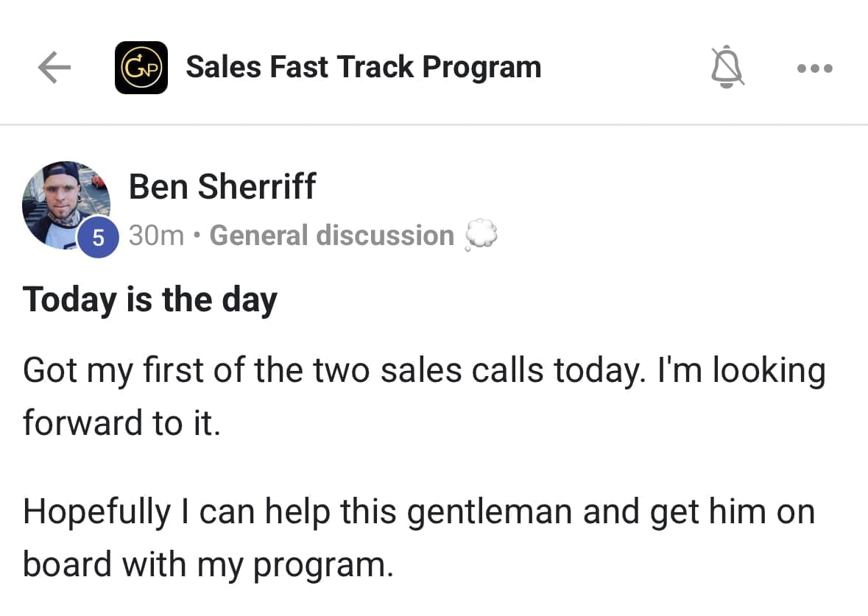Toggle the muted notification bell
Screen dimensions: 868x616
pyautogui.click(x=727, y=68)
